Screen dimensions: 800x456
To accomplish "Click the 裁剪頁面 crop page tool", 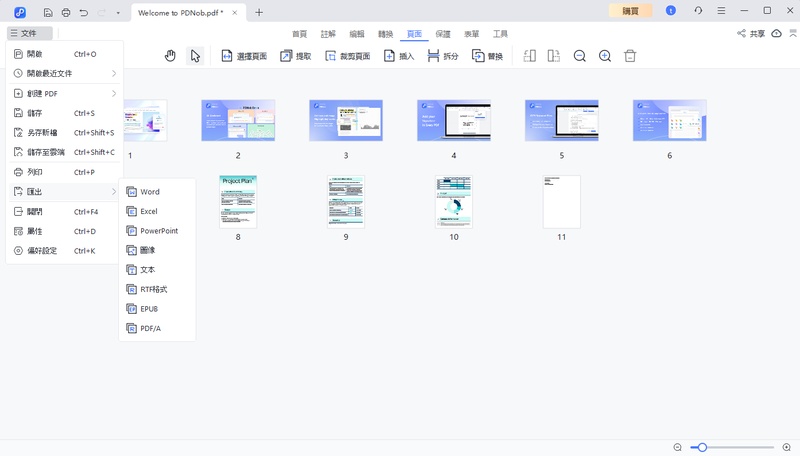I will pos(348,56).
